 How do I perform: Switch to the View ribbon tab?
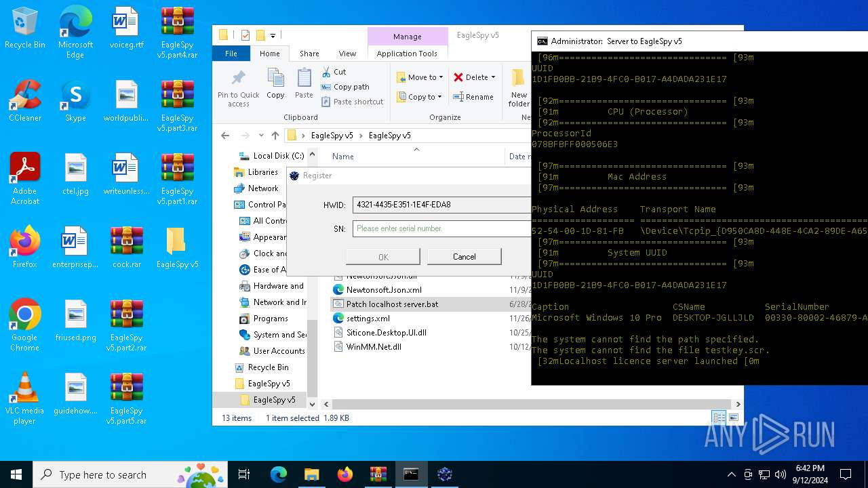(x=347, y=54)
